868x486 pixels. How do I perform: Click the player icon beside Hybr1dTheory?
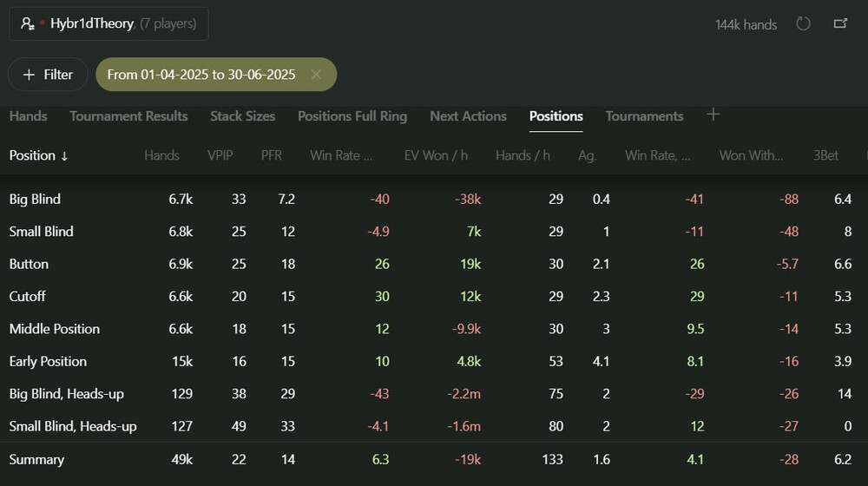click(x=28, y=24)
